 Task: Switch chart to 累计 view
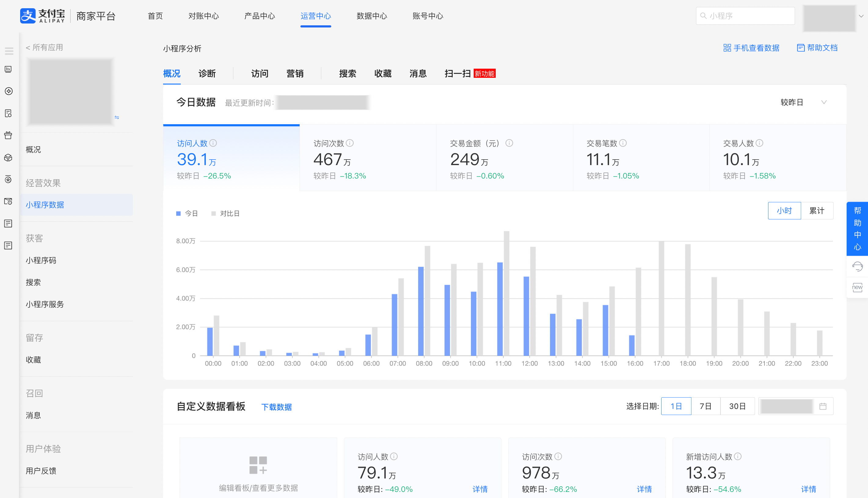click(x=817, y=211)
